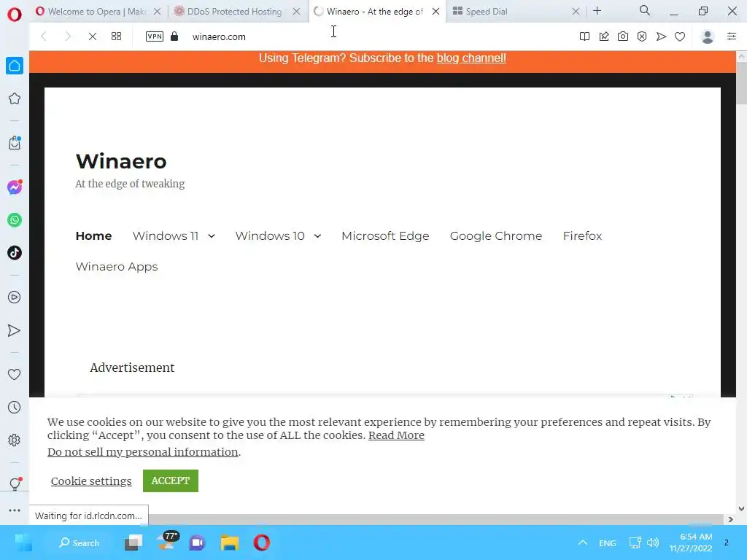747x560 pixels.
Task: View site security padlock info
Action: [x=174, y=36]
